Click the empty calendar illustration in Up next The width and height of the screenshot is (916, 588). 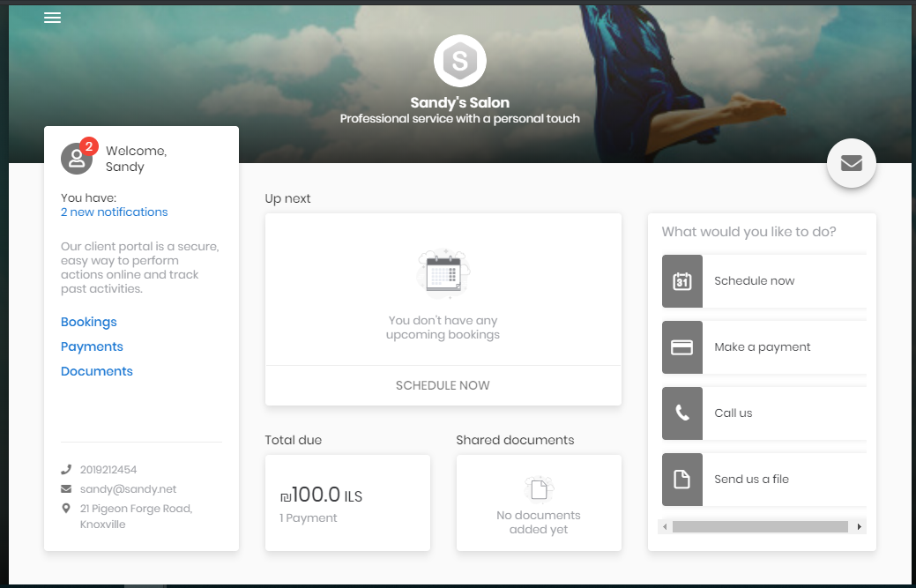pyautogui.click(x=443, y=274)
